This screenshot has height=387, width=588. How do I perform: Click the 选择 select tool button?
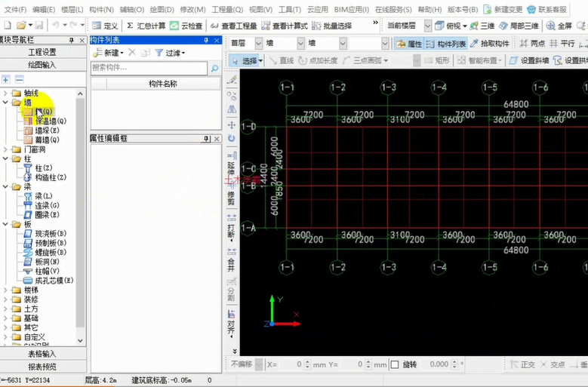246,60
